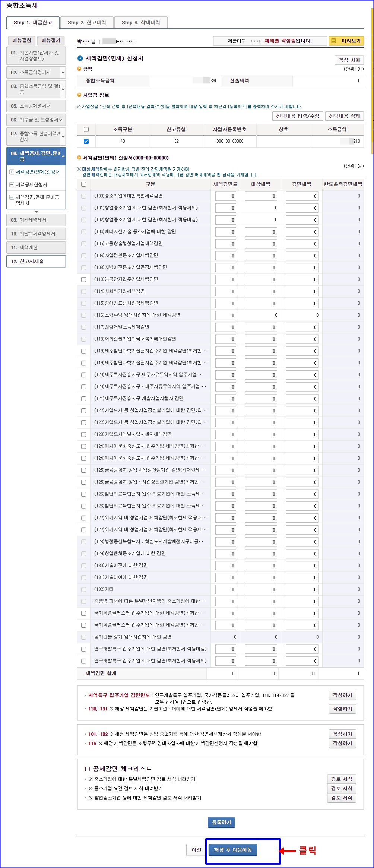Screen dimensions: 374x868
Task: Click the 등록하기 button
Action: pyautogui.click(x=222, y=822)
